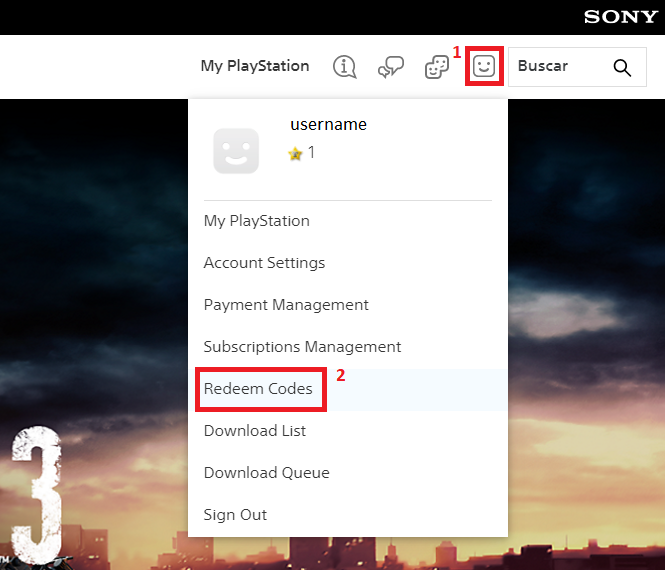Click the user avatar in dropdown
665x570 pixels.
(236, 151)
